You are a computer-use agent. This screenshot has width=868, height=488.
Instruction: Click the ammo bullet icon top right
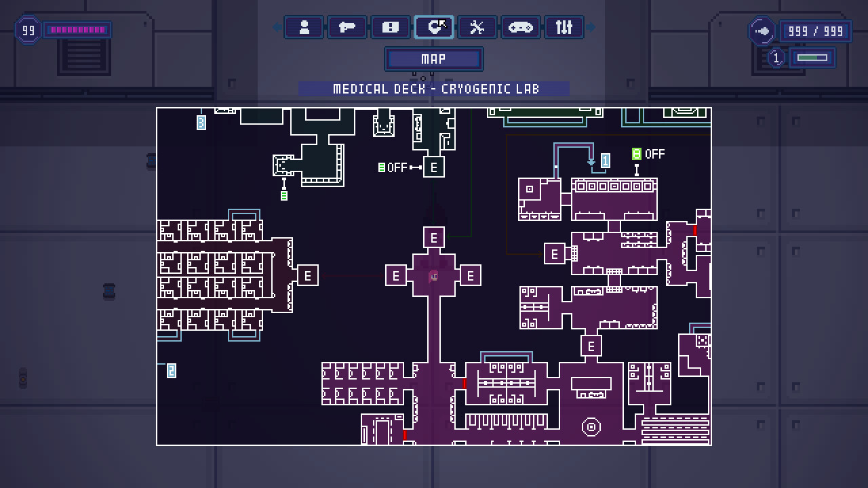[x=761, y=31]
